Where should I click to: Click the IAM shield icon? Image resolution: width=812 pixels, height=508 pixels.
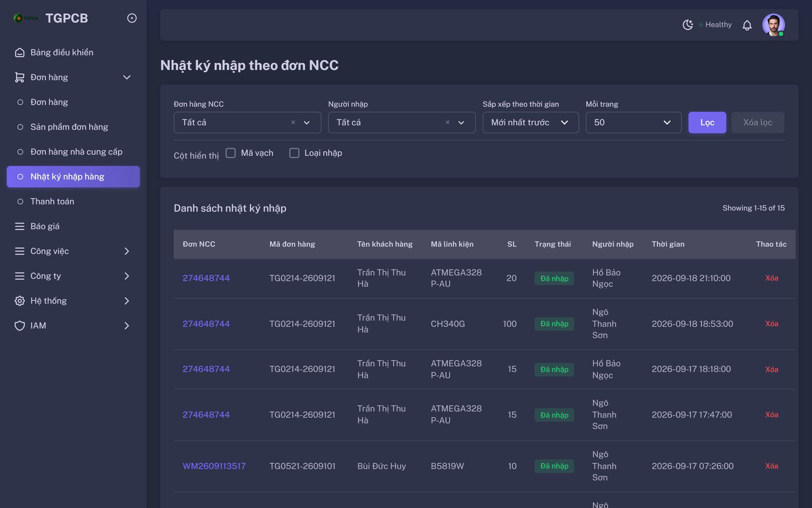(20, 326)
